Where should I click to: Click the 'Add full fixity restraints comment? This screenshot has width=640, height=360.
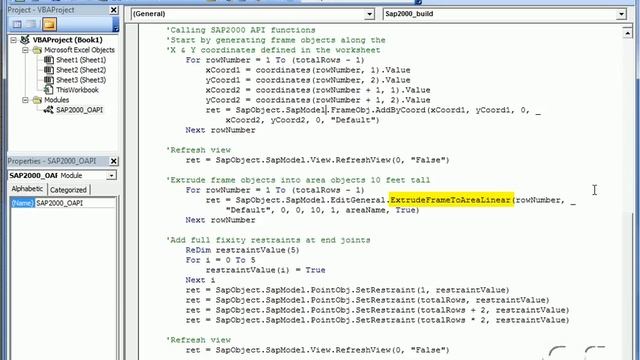tap(268, 240)
